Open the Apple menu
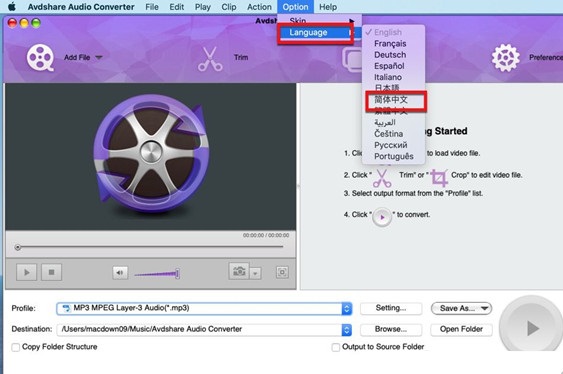The height and width of the screenshot is (374, 563). (12, 7)
